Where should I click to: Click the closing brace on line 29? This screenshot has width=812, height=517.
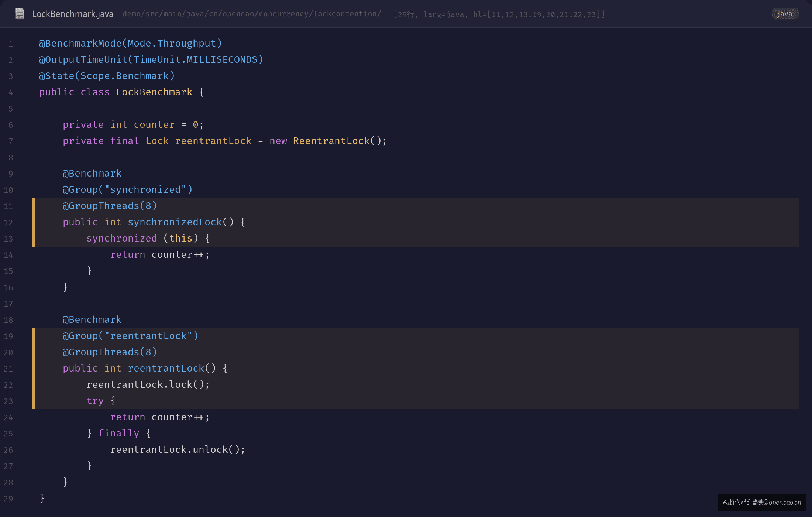(42, 498)
